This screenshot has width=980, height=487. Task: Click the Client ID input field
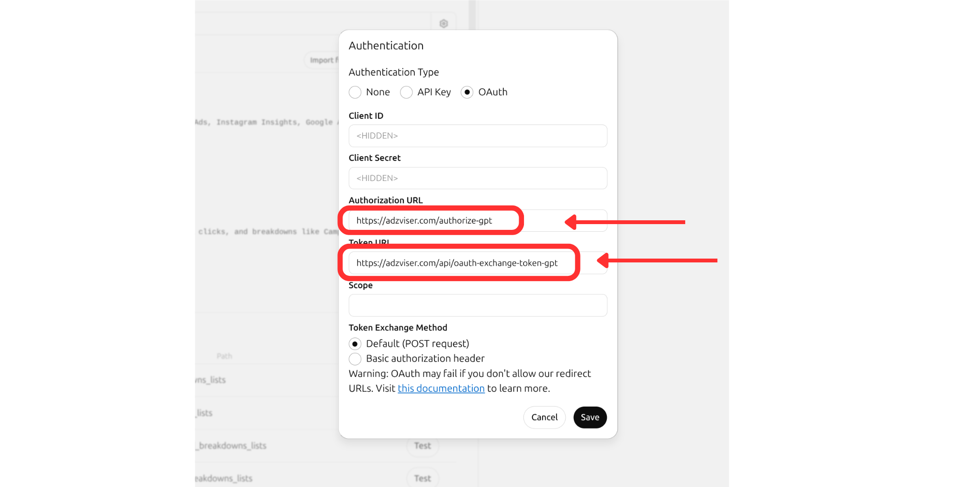[x=478, y=136]
